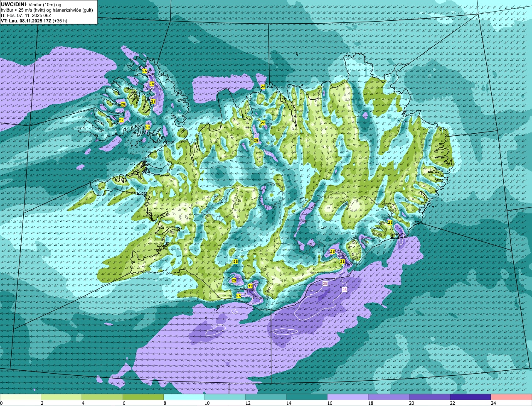532x406 pixels.
Task: Click the initial time 'IT: Fös. 07. 11. 2025 06Z'
Action: (x=26, y=15)
